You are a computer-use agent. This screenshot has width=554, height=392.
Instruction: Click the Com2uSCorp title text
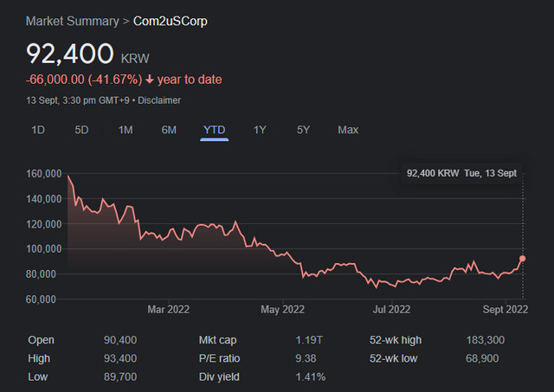[171, 21]
